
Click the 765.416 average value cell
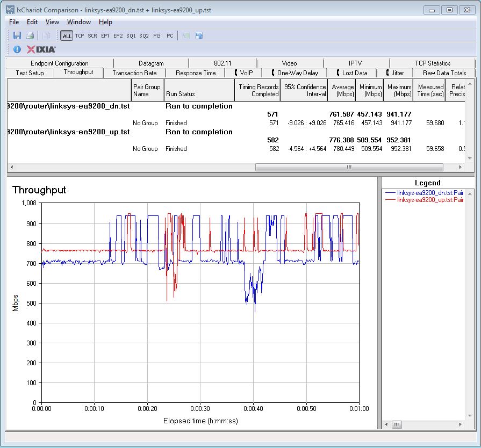coord(343,123)
